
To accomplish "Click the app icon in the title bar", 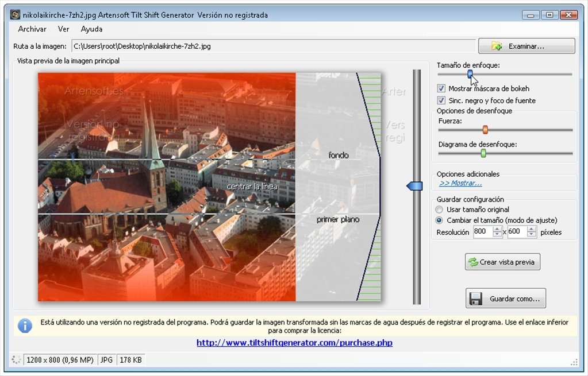I will point(15,15).
